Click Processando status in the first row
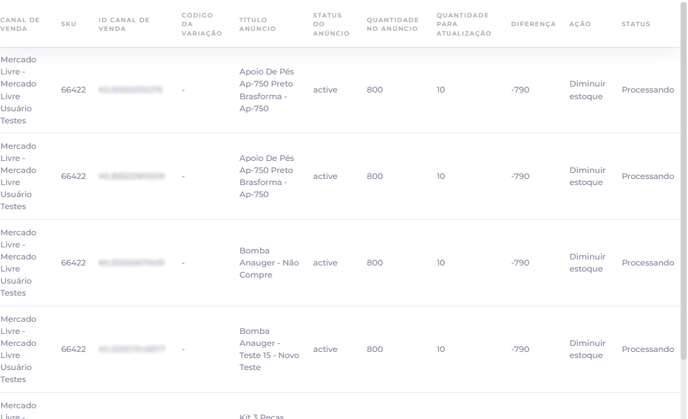Image resolution: width=688 pixels, height=419 pixels. (x=648, y=90)
